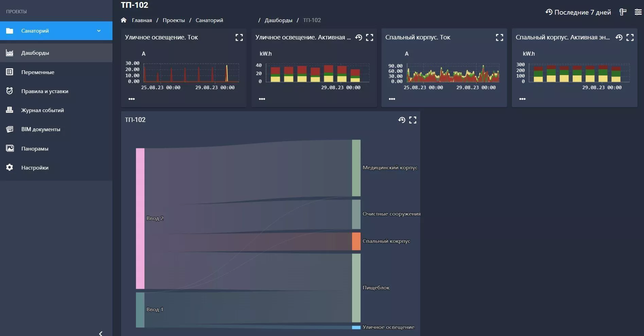Click the pink Ввод 2 Sankey node

(x=140, y=218)
